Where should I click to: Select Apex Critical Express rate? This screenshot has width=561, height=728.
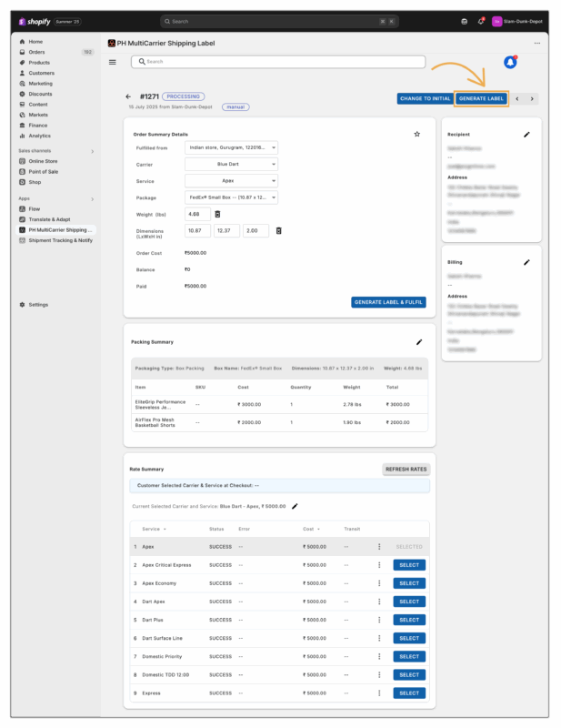[409, 565]
